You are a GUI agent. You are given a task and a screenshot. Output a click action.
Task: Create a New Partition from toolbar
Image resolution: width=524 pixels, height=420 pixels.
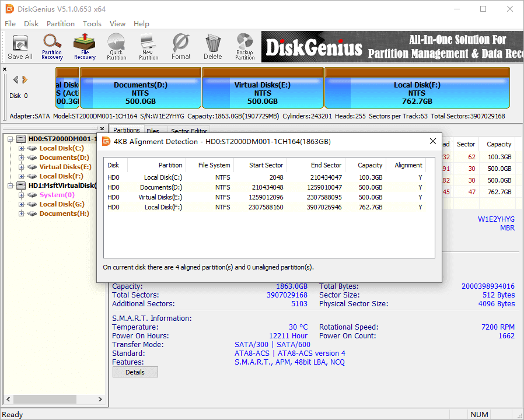(148, 47)
